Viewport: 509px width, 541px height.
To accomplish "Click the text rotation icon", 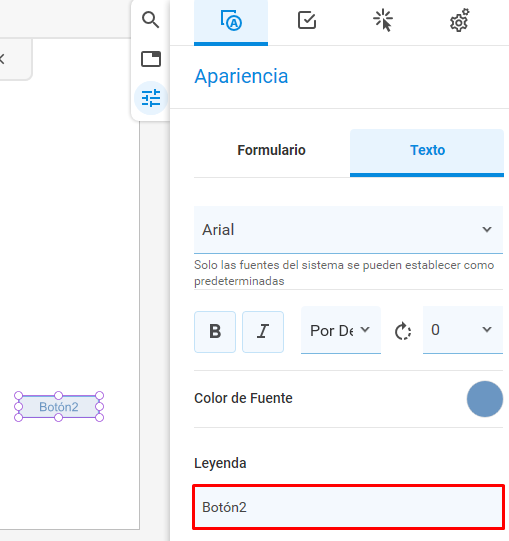I will [x=403, y=331].
